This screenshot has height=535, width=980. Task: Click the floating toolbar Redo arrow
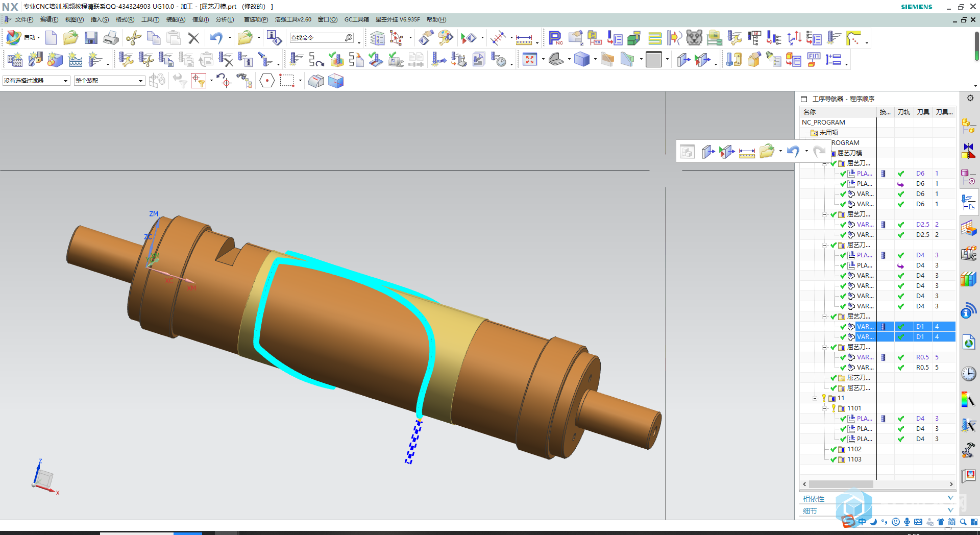tap(819, 152)
